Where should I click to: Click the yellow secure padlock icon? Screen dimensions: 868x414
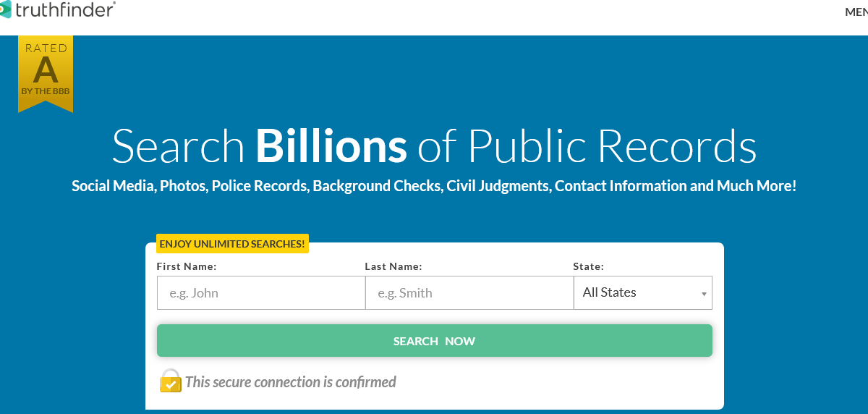tap(170, 381)
